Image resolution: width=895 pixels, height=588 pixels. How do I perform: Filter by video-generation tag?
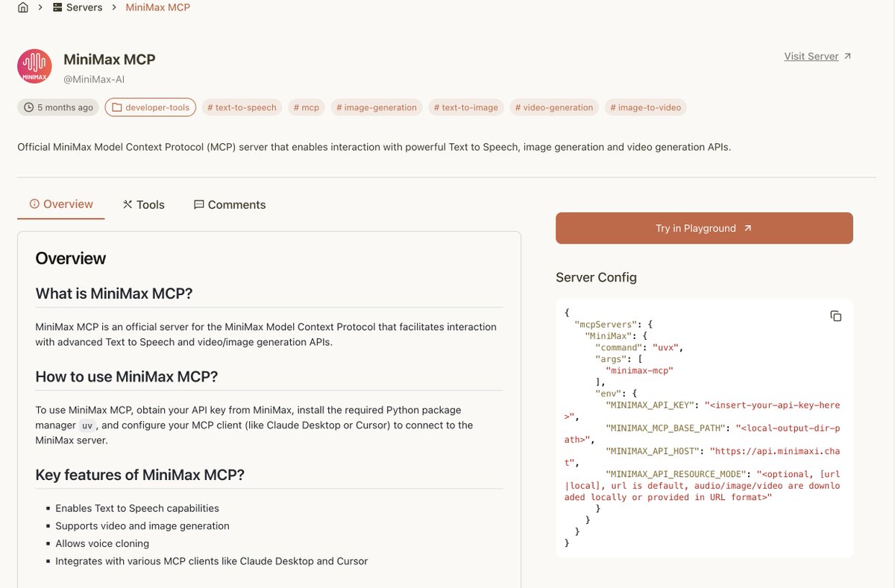pos(554,107)
